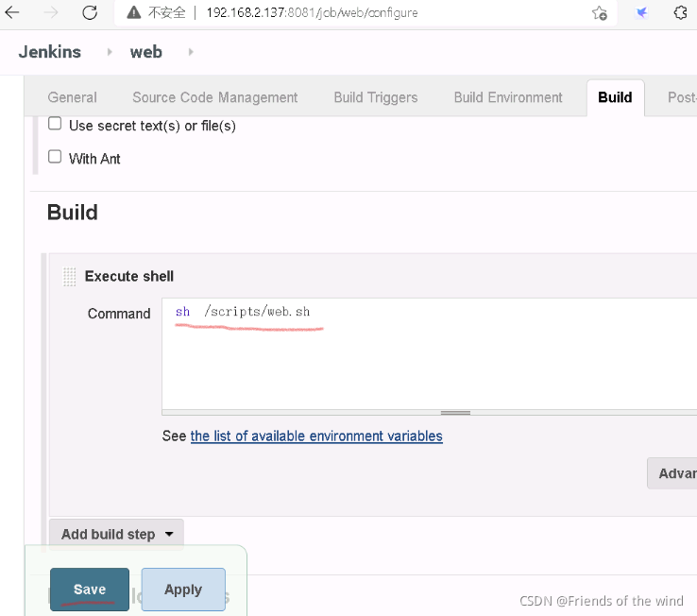Open the web job breadcrumb
The width and height of the screenshot is (697, 616).
coord(145,52)
